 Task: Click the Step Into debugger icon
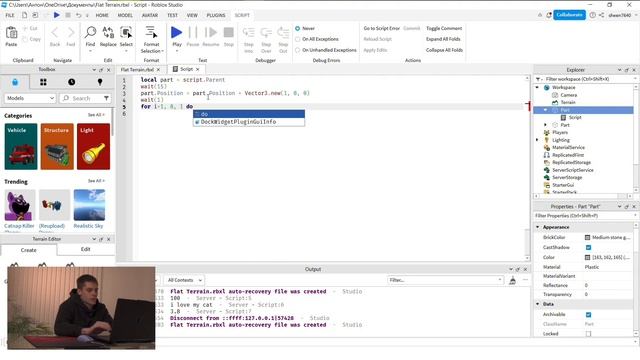[x=249, y=32]
